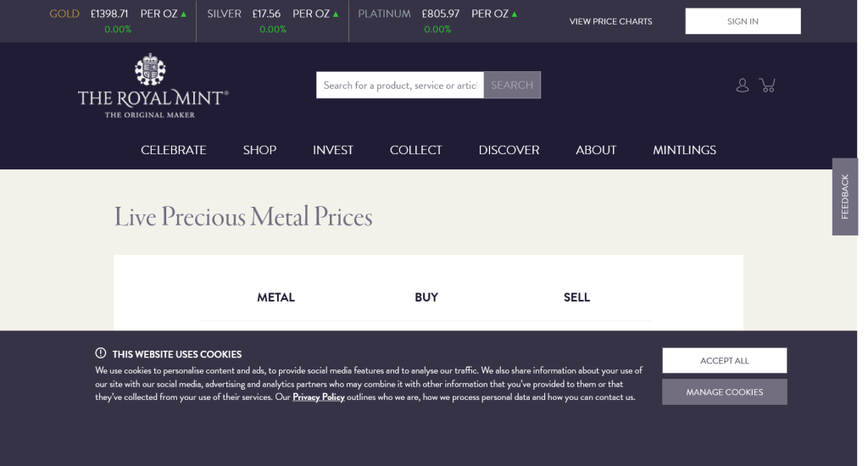Screen dimensions: 868x466
Task: Click the silver price up arrow
Action: click(337, 14)
